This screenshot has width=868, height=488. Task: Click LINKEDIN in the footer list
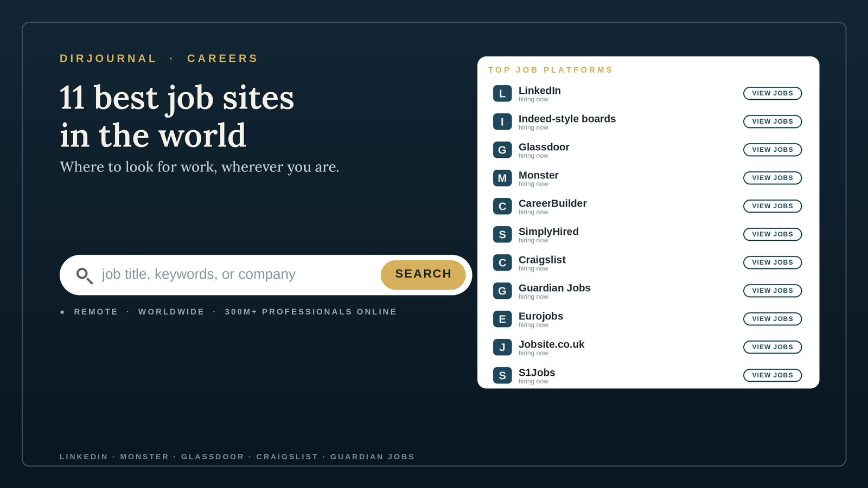click(84, 457)
